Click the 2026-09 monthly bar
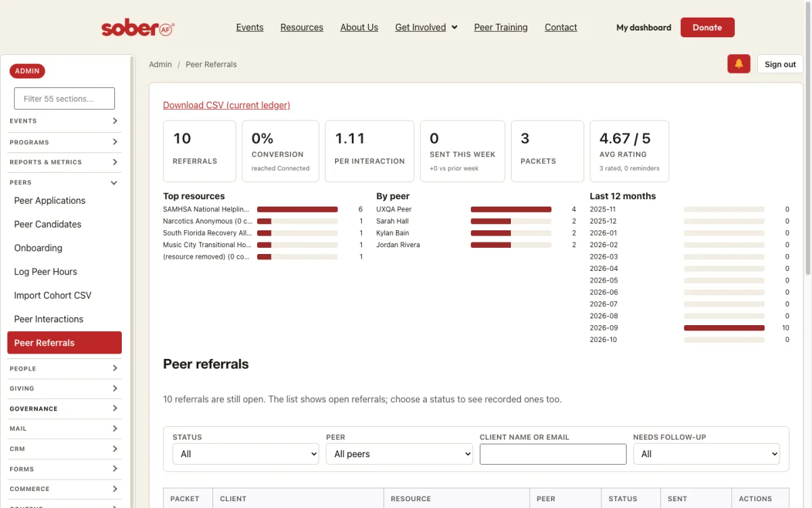Screen dimensions: 812x508 tap(724, 328)
